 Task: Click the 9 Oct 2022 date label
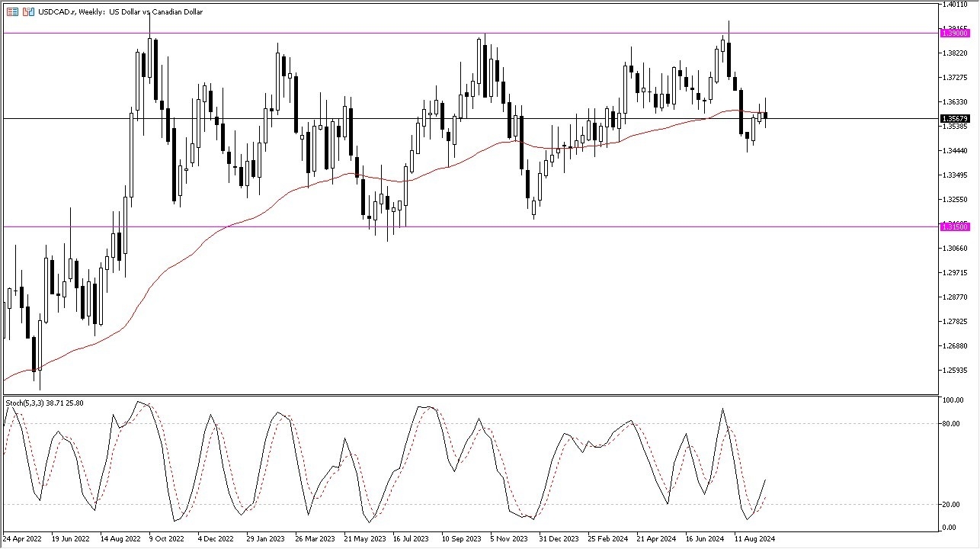[167, 538]
